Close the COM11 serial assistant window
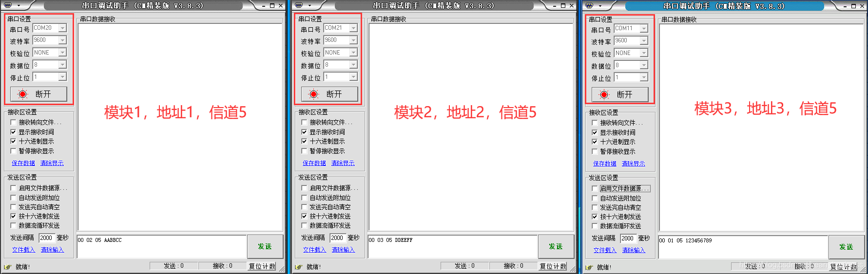 tap(862, 6)
